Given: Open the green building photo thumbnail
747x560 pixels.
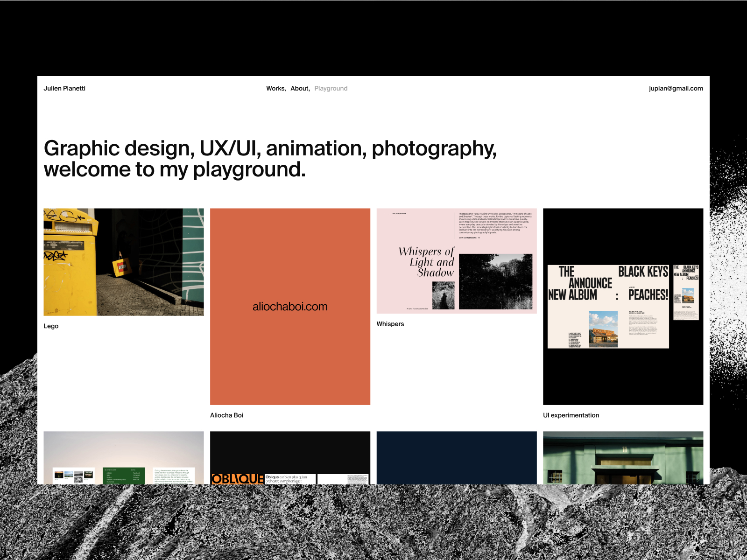Looking at the screenshot, I should [x=623, y=458].
